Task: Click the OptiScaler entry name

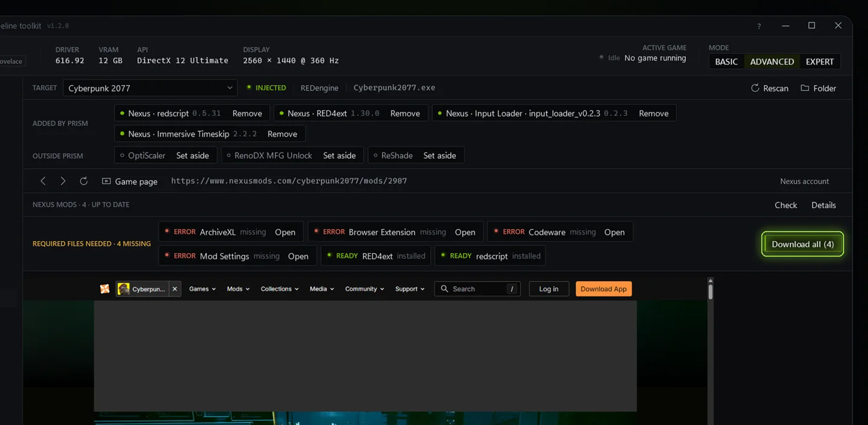Action: point(146,156)
